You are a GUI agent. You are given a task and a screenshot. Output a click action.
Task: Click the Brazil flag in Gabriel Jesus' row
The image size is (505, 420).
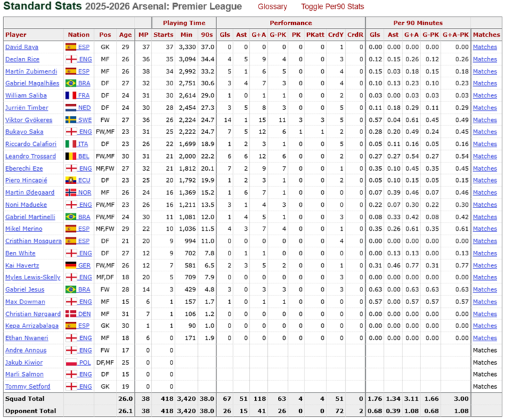(71, 289)
